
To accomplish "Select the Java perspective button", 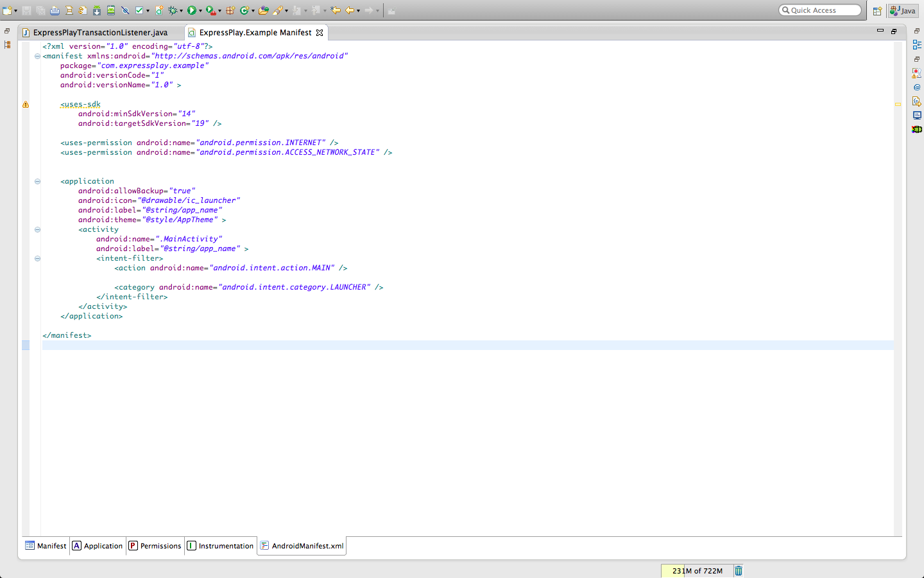I will 903,11.
